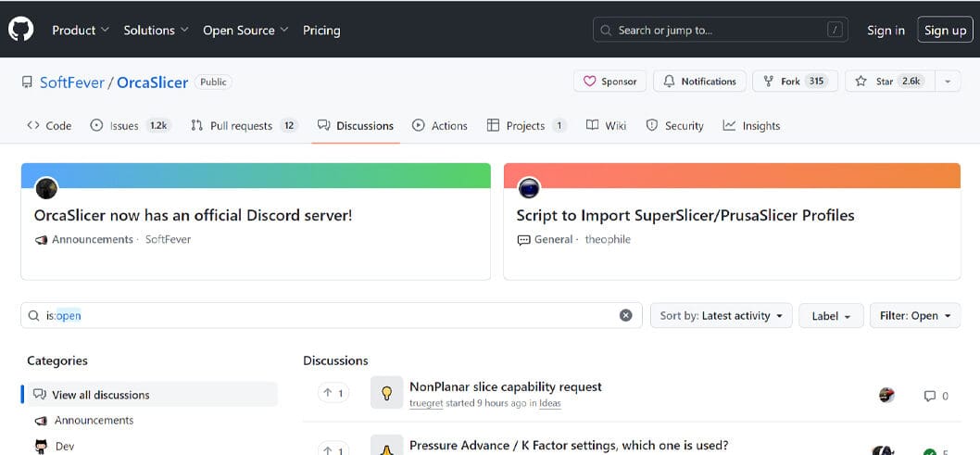Open the official Discord server announcement
Viewport: 980px width, 455px height.
point(193,216)
